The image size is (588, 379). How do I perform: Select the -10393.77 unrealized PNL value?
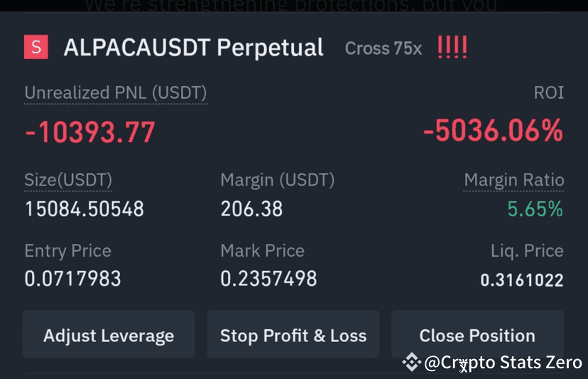point(90,132)
